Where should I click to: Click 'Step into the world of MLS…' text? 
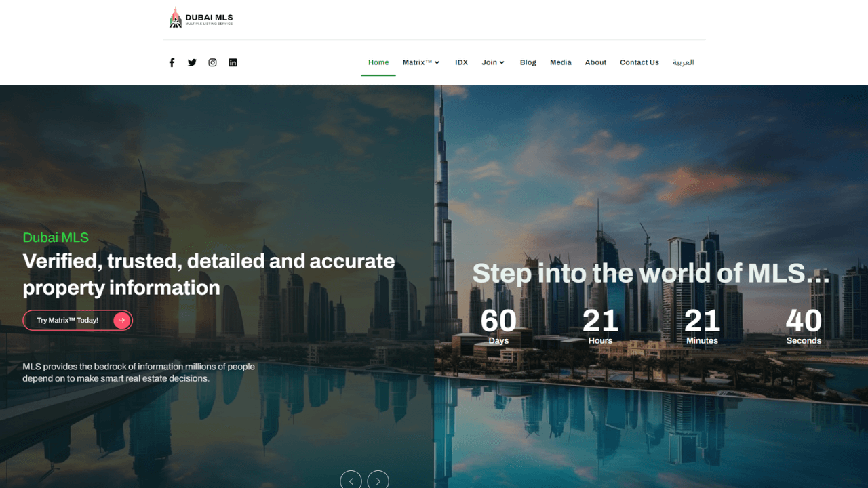pos(651,274)
